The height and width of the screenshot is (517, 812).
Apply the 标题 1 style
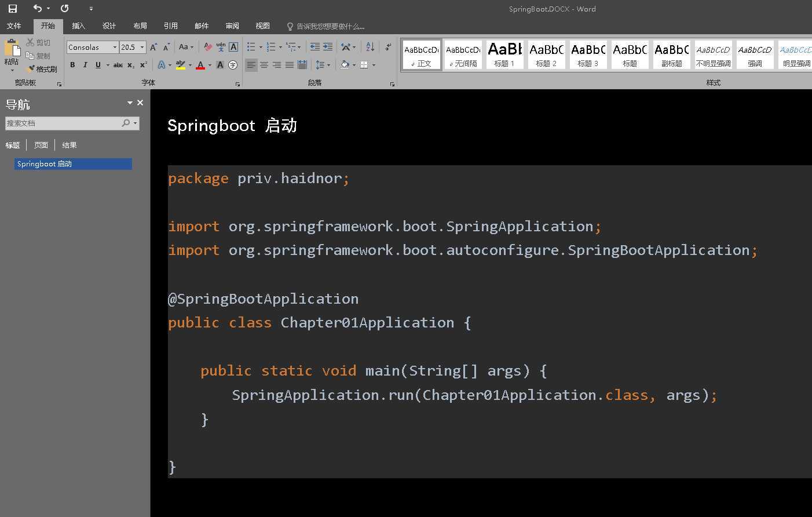click(x=504, y=55)
